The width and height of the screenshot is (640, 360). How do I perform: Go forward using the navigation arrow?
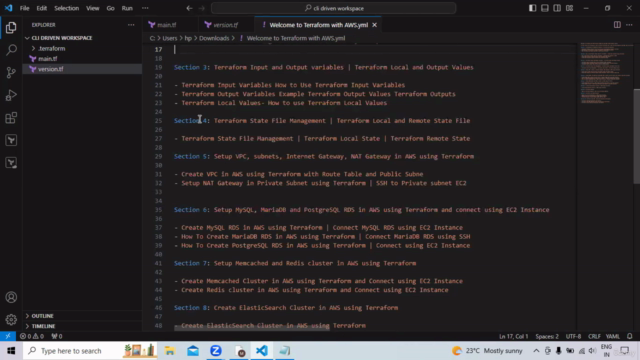[202, 8]
